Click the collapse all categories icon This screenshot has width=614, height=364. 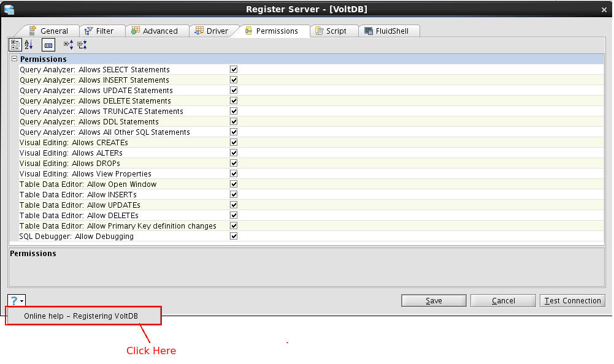[x=82, y=45]
